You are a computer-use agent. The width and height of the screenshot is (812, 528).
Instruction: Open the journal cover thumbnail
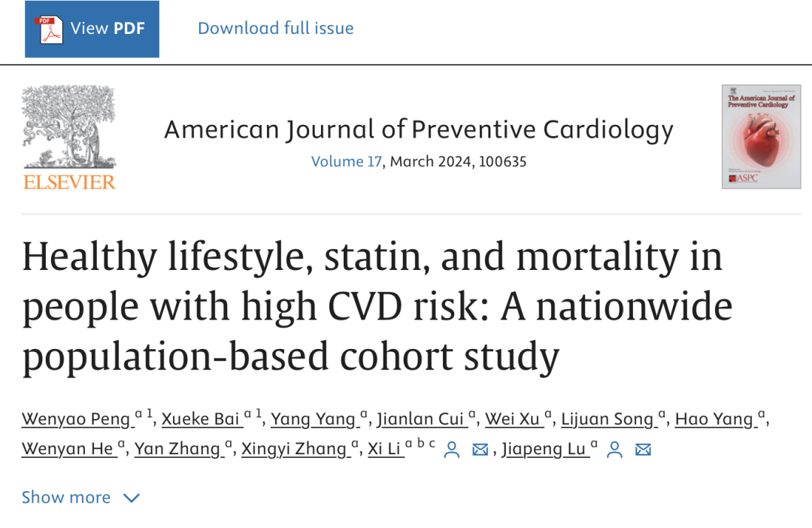(x=761, y=136)
